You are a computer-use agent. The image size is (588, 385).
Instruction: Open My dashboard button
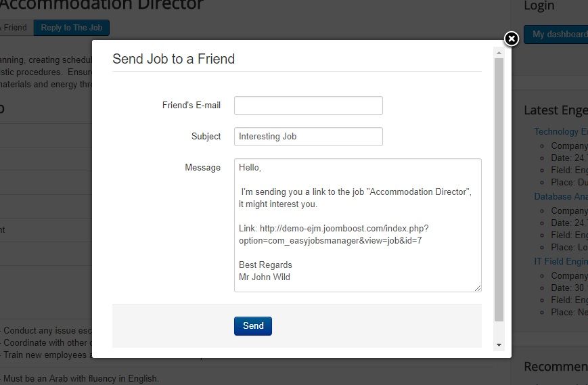556,35
